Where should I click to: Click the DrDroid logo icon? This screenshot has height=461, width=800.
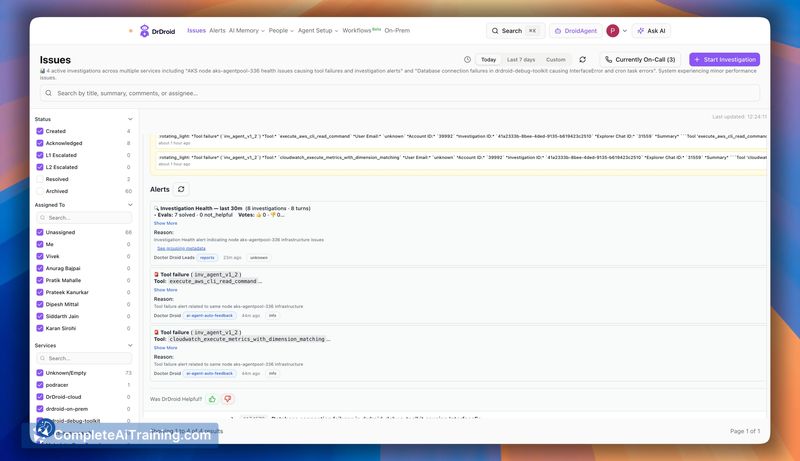[x=144, y=31]
